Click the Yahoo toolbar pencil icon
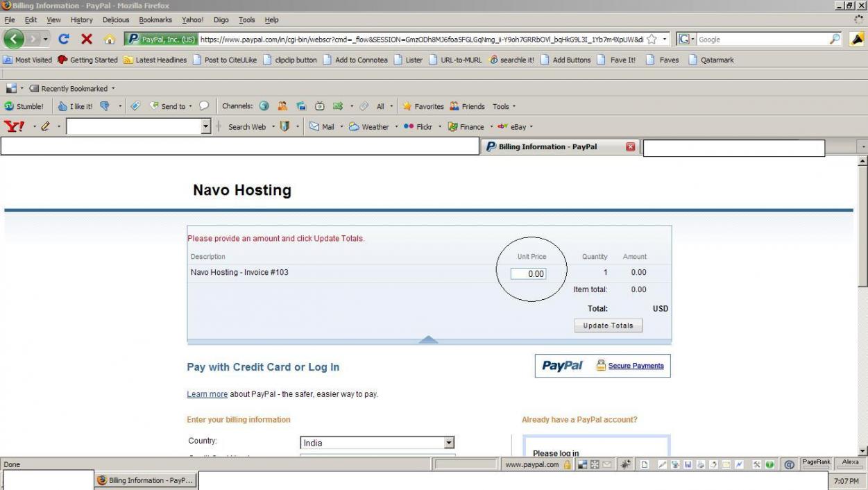The width and height of the screenshot is (868, 490). [x=45, y=126]
